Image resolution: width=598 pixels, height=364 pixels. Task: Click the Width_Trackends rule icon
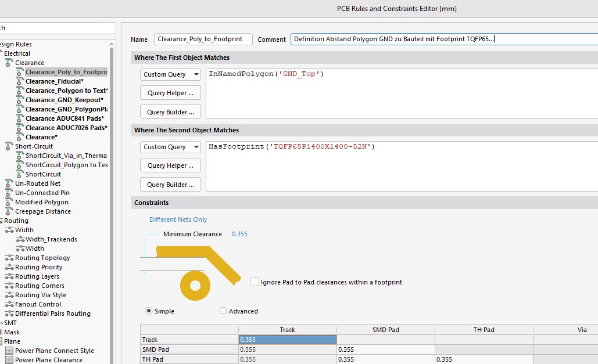point(20,239)
